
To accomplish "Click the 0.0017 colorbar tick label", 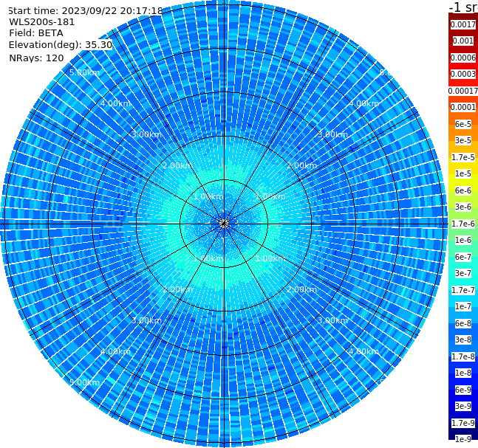I will click(463, 24).
